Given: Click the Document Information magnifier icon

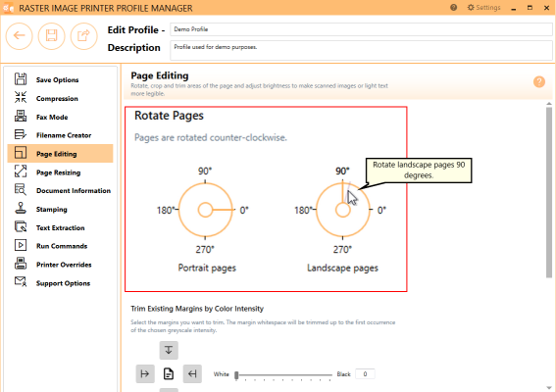Looking at the screenshot, I should [x=21, y=190].
